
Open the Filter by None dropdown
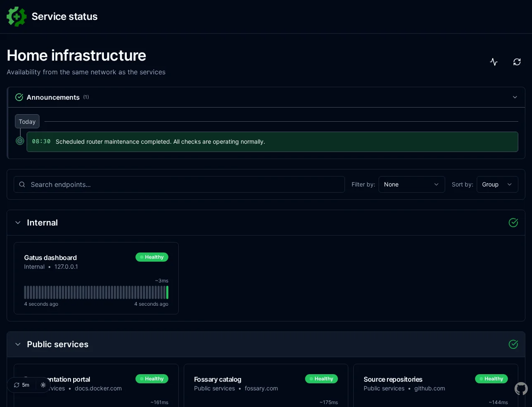[411, 184]
